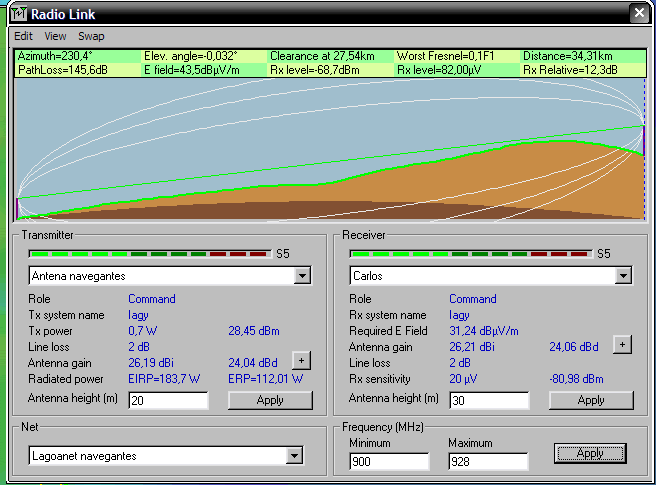Click the Radio Link title bar app icon
Screen dimensions: 656x485
pyautogui.click(x=18, y=13)
